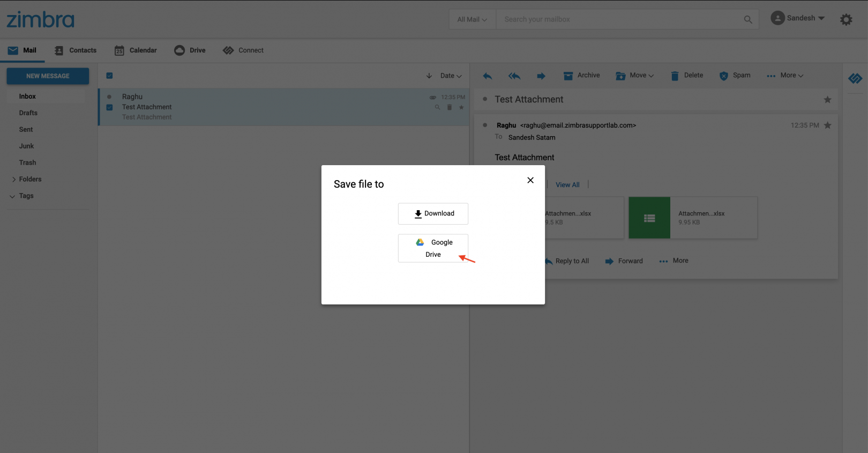
Task: Click sender address raghu@email.zimbrasupportlab.com
Action: pyautogui.click(x=578, y=125)
